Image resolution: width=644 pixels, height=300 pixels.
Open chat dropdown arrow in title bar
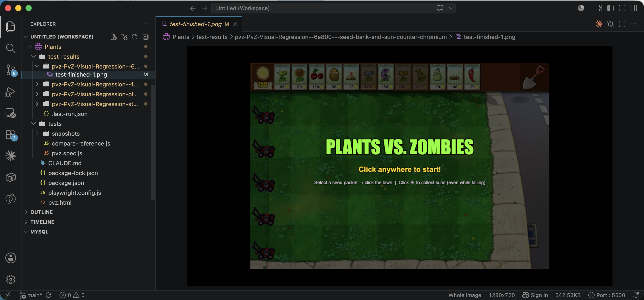(x=451, y=8)
